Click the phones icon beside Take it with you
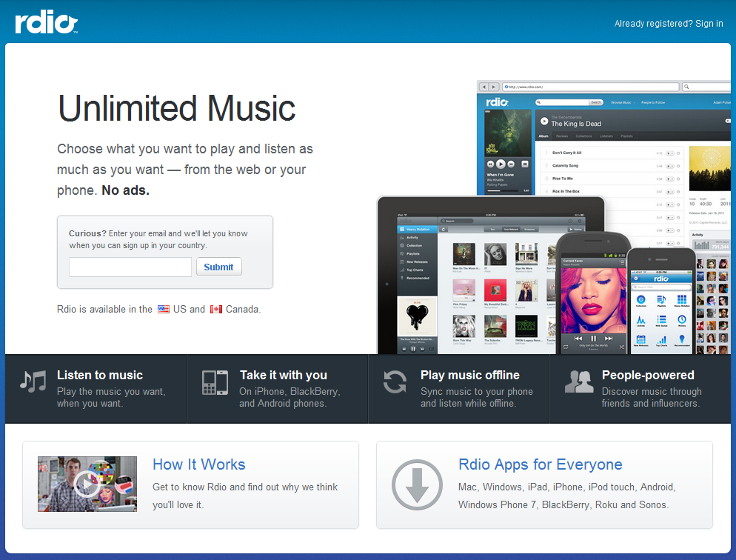Image resolution: width=736 pixels, height=560 pixels. point(215,382)
